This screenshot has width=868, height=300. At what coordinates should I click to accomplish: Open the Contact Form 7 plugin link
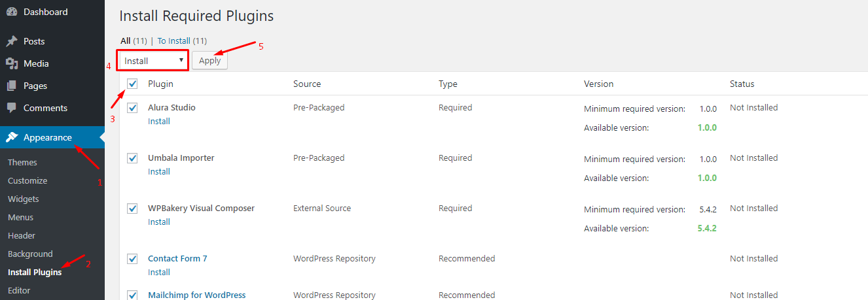177,259
